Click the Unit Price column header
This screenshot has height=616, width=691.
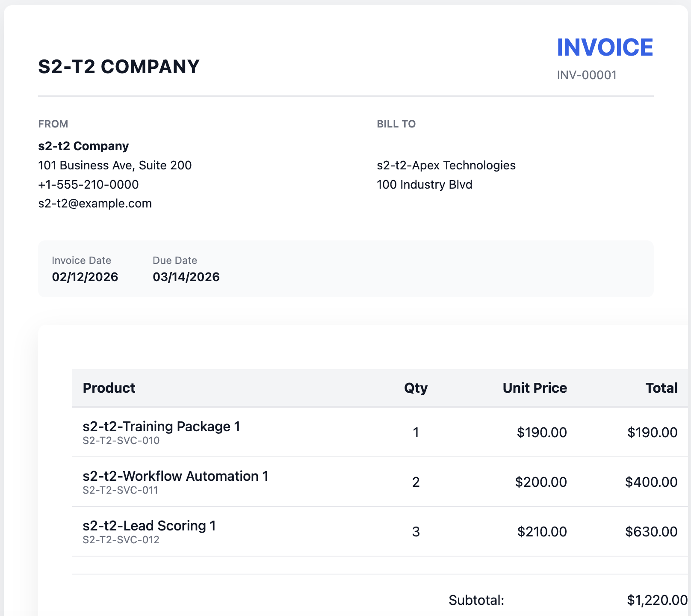tap(534, 388)
